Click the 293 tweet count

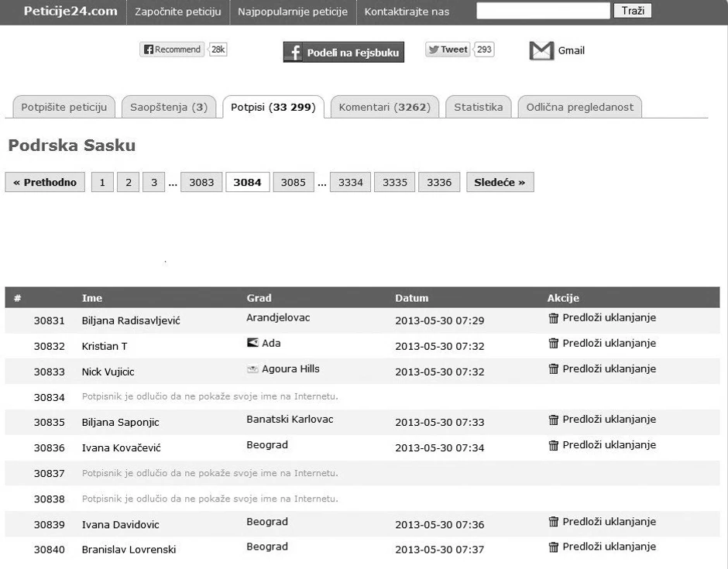484,50
